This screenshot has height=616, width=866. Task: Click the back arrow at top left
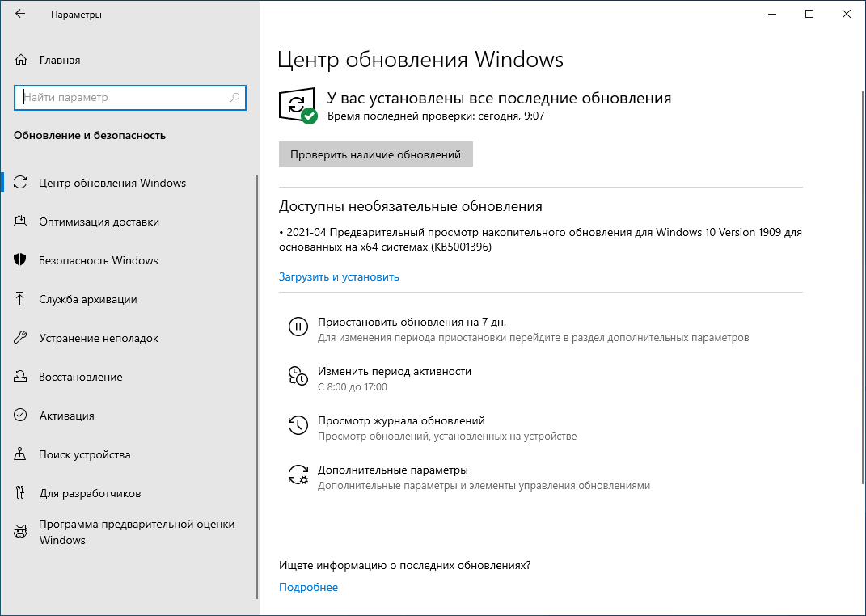tap(20, 13)
